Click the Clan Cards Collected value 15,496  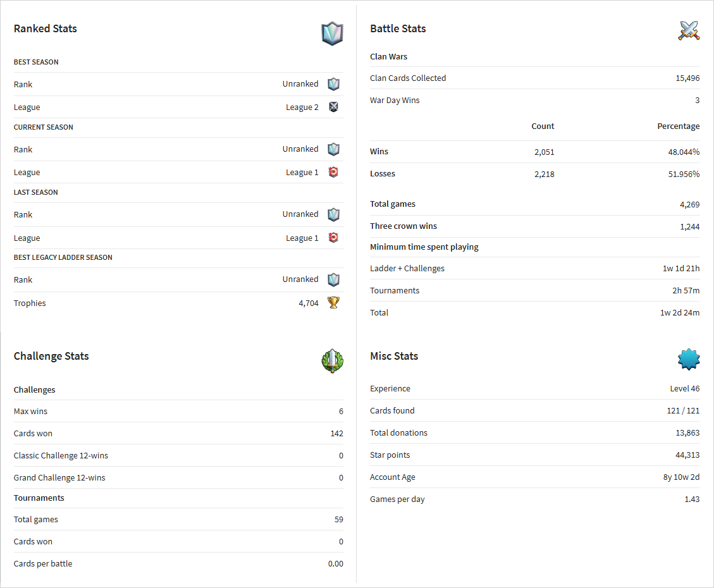click(687, 78)
